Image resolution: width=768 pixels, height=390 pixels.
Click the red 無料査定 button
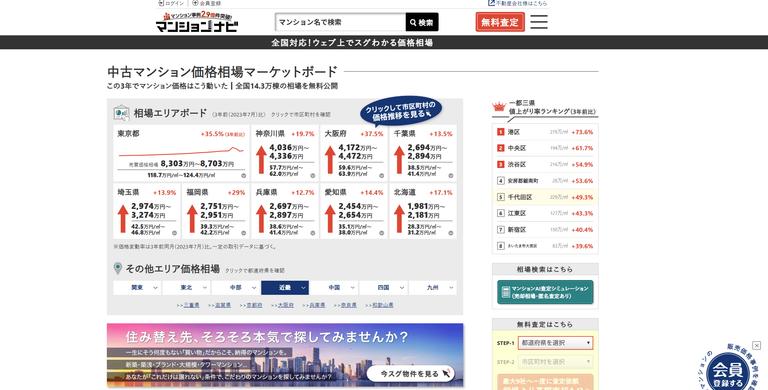tap(500, 22)
